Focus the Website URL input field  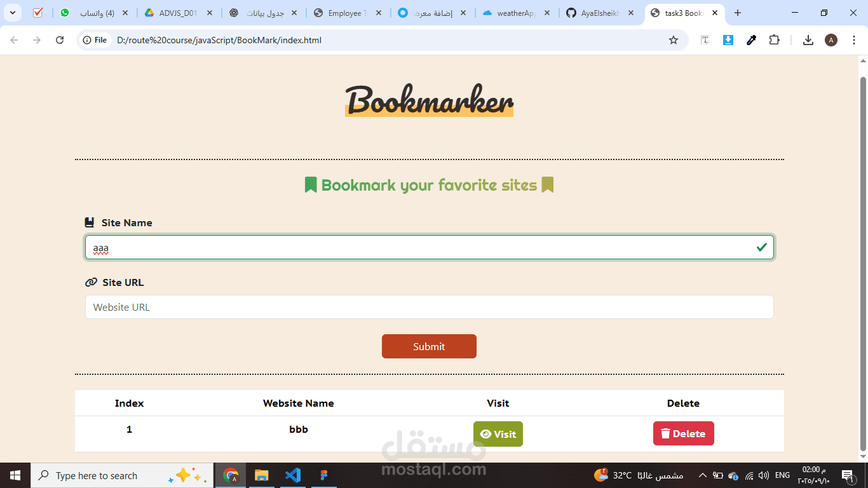(x=430, y=307)
